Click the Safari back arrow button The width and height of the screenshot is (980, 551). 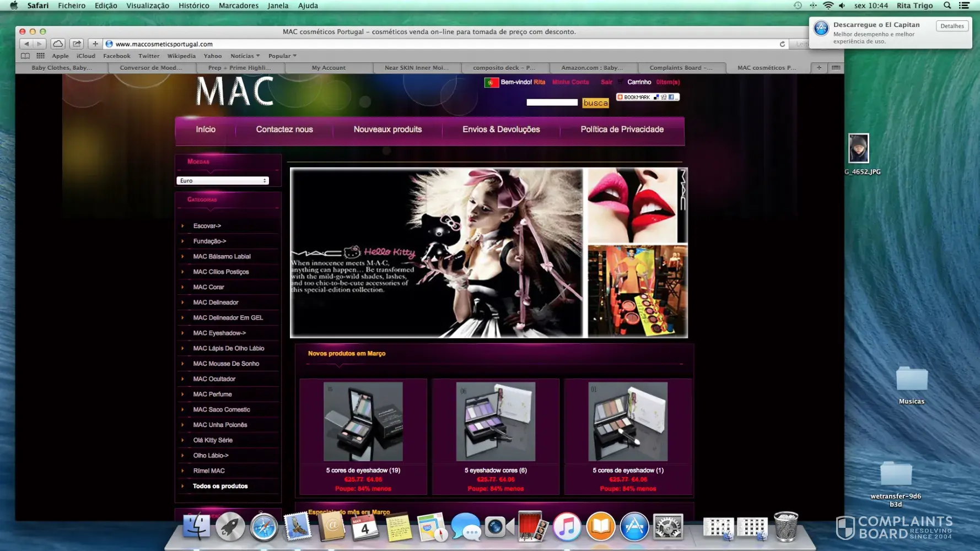click(x=26, y=44)
